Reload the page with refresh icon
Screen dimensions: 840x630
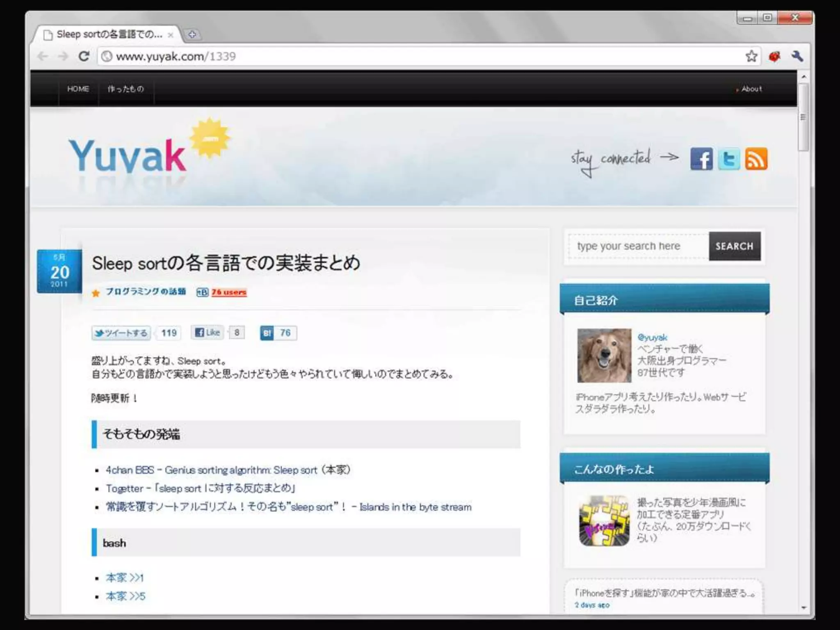84,56
